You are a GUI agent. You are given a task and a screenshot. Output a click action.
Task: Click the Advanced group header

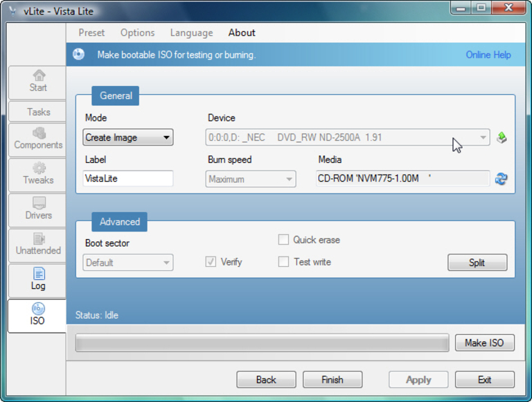(x=119, y=222)
